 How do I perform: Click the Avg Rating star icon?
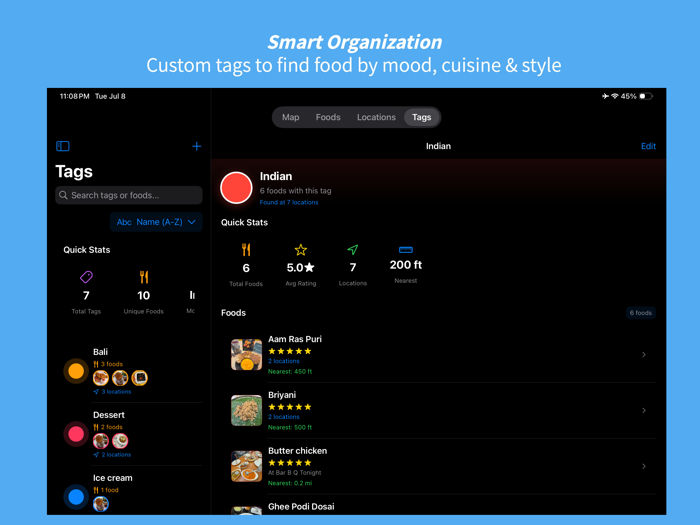click(301, 250)
